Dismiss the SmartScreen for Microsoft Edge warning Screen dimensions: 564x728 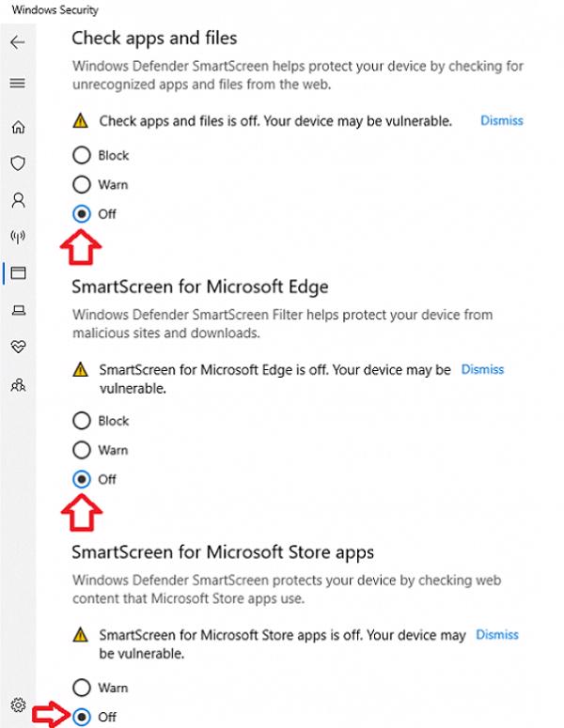pyautogui.click(x=482, y=369)
